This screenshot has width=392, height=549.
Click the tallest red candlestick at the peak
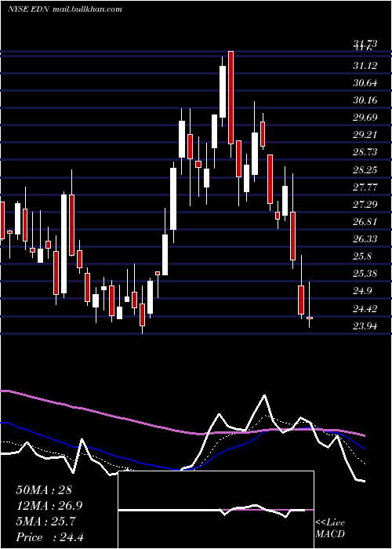tap(230, 97)
